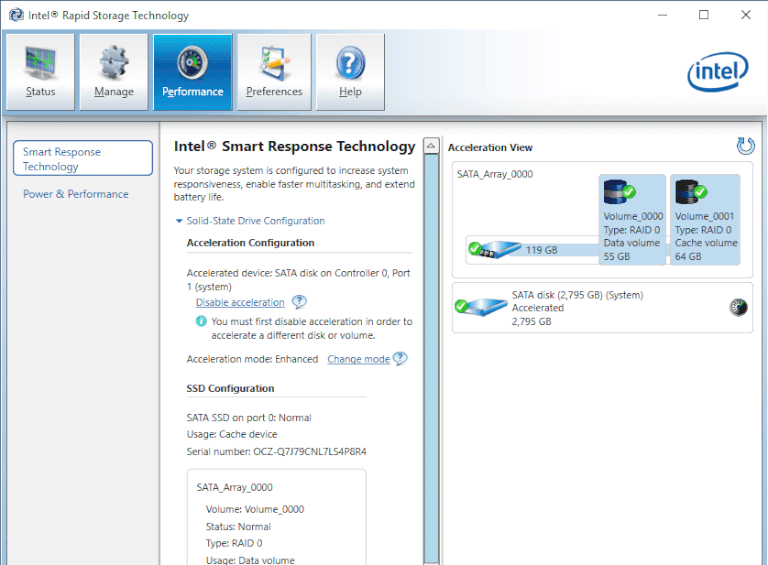Viewport: 768px width, 565px height.
Task: Close the Intel Rapid Storage window
Action: [746, 15]
